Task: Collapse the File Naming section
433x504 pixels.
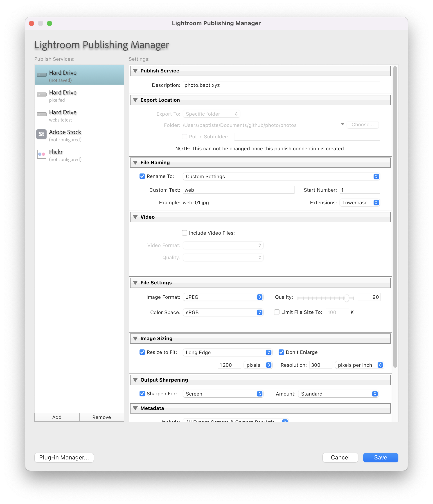Action: [x=135, y=162]
